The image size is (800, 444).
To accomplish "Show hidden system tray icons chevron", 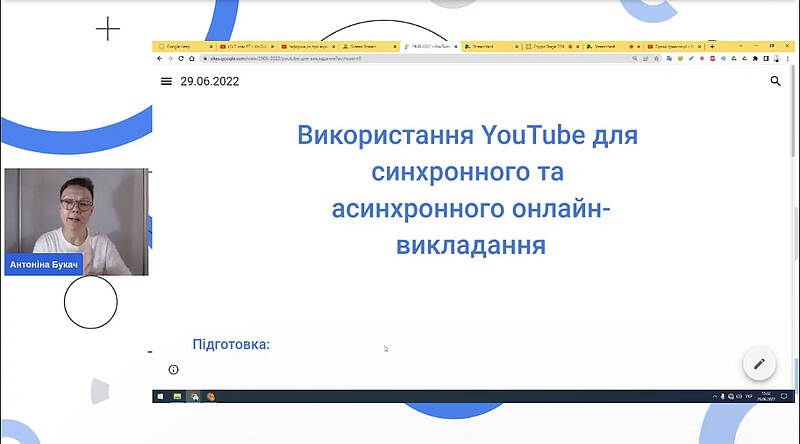I will [x=714, y=397].
